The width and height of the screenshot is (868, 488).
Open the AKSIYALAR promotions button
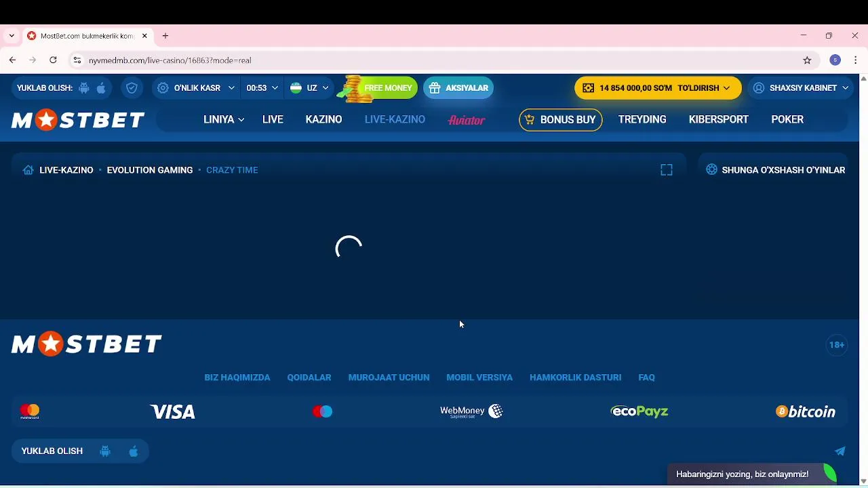tap(458, 88)
